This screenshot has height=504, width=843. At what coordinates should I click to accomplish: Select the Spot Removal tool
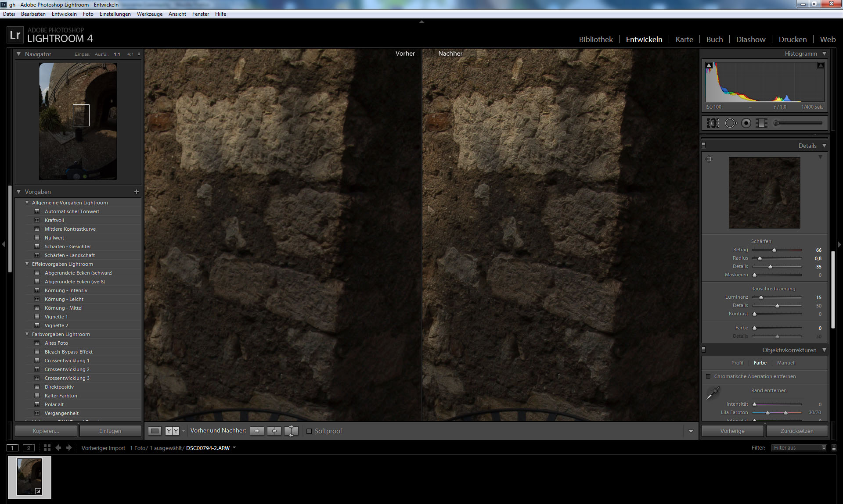[x=730, y=123]
